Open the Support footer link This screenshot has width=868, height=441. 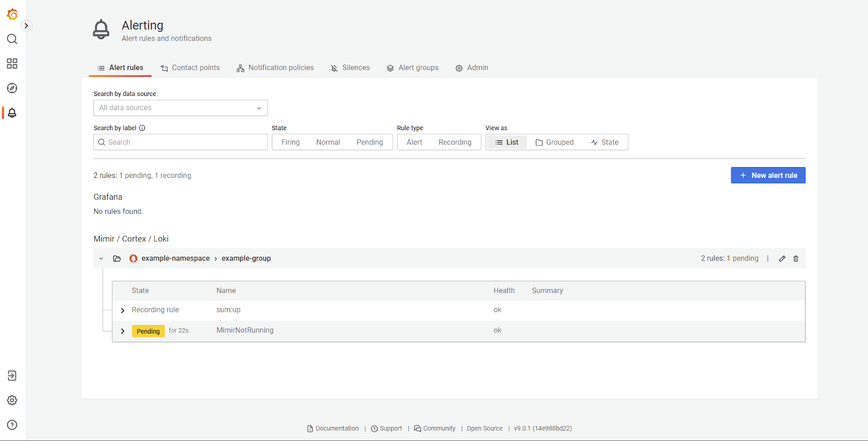(x=386, y=429)
